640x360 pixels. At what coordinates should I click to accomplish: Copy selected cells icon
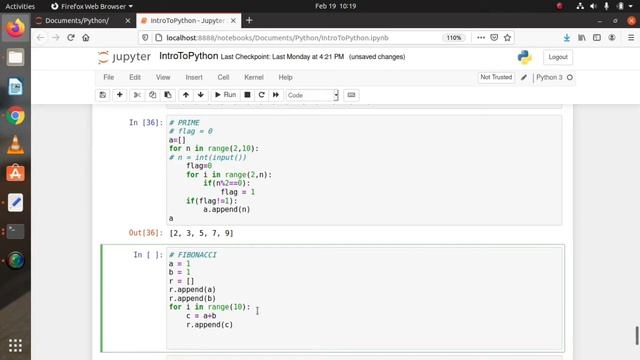(x=152, y=95)
